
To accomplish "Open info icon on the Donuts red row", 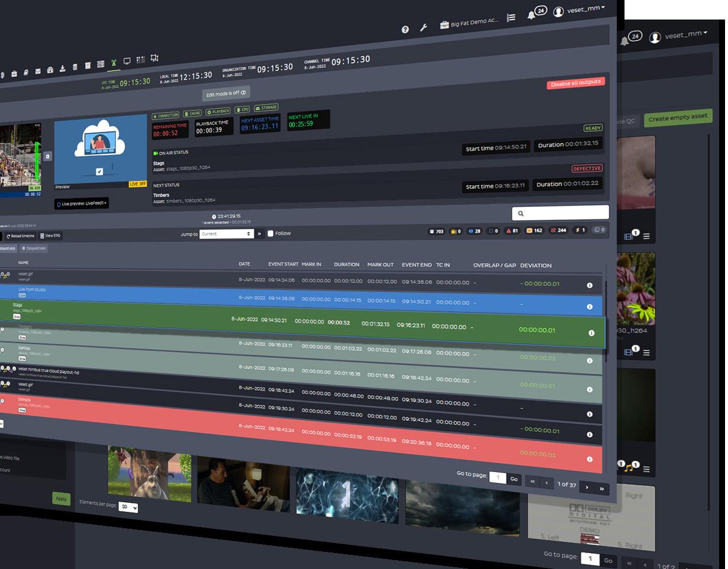I will [x=590, y=459].
